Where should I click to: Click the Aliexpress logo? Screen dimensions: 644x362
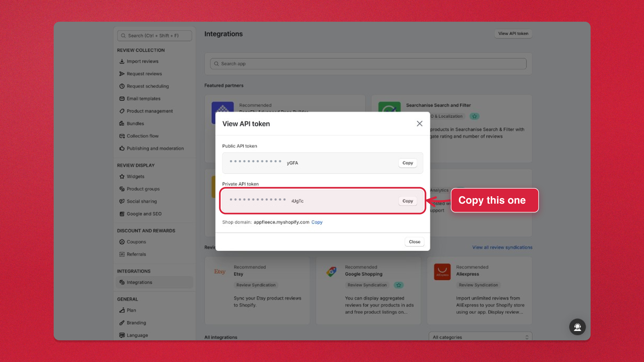[442, 272]
